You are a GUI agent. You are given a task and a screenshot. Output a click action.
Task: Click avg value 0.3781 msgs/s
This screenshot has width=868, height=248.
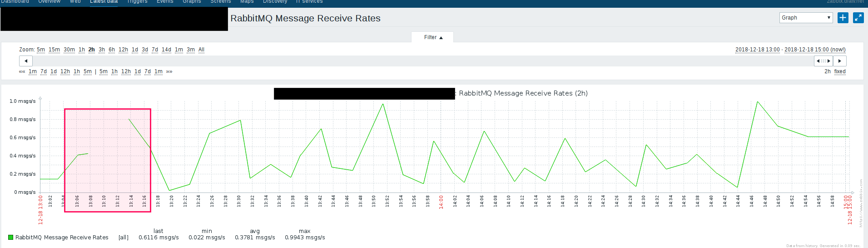(255, 238)
